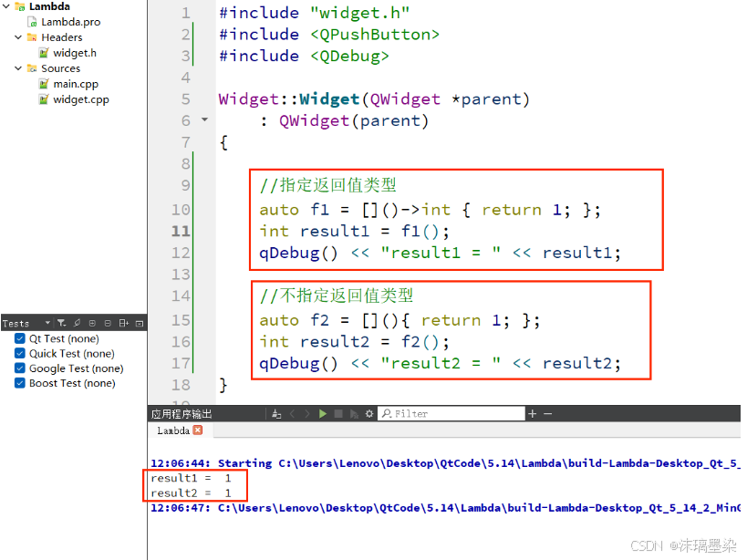Click the Sources folder icon
The image size is (747, 560).
pyautogui.click(x=32, y=68)
